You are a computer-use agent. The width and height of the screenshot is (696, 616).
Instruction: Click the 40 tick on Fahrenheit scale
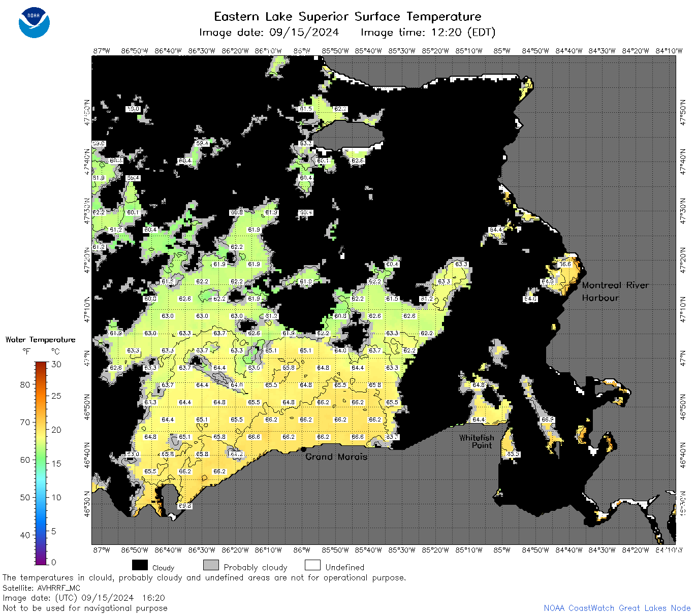click(25, 535)
